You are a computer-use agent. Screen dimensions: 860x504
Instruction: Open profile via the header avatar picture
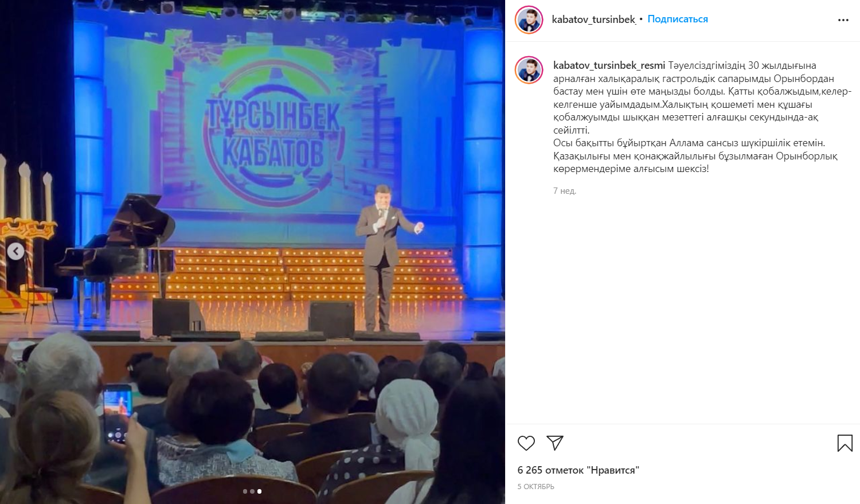tap(529, 20)
